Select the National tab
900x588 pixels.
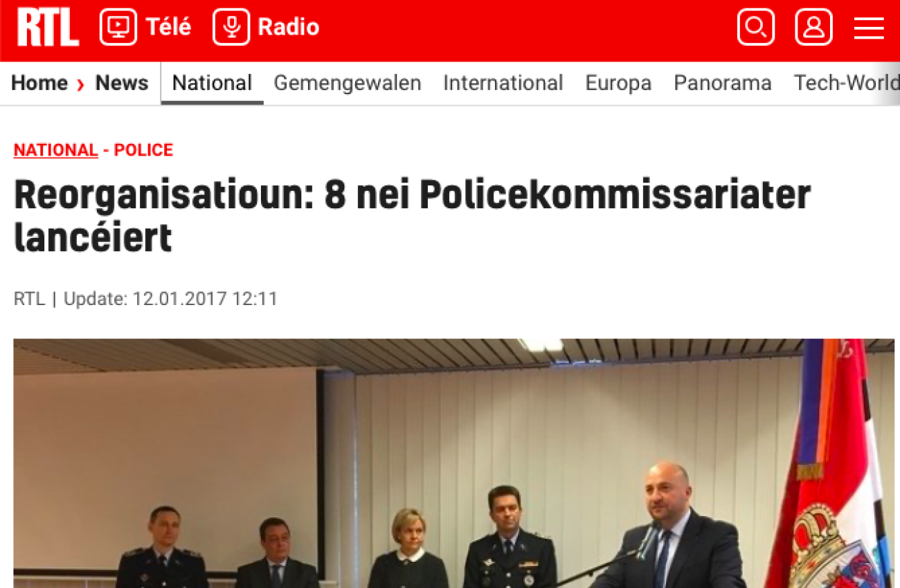pyautogui.click(x=212, y=83)
